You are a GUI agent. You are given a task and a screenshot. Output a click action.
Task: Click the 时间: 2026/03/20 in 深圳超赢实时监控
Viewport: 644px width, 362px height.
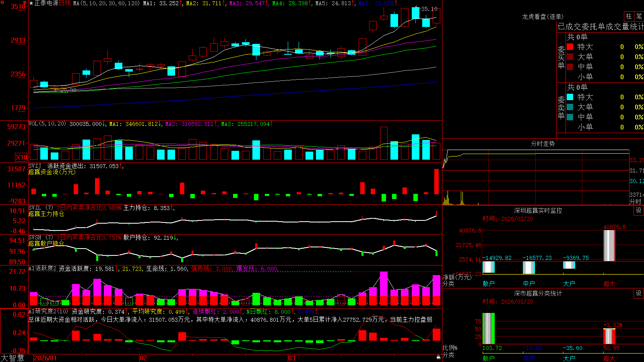click(508, 219)
